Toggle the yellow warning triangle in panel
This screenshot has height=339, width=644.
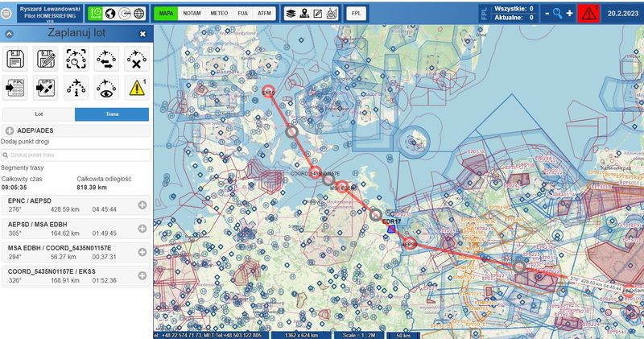137,87
